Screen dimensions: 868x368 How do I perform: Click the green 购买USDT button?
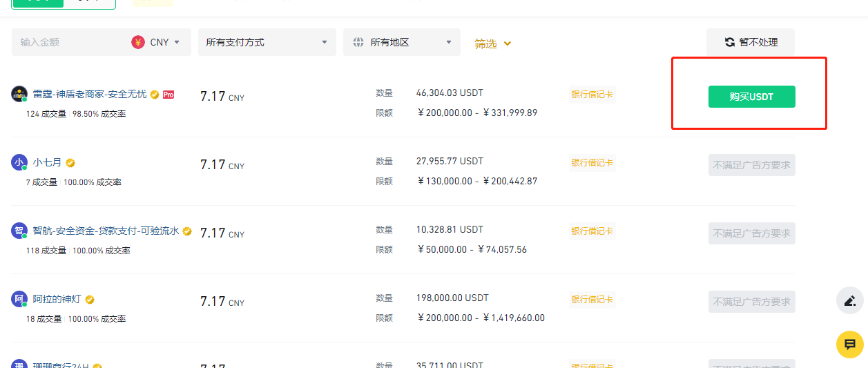pos(751,97)
